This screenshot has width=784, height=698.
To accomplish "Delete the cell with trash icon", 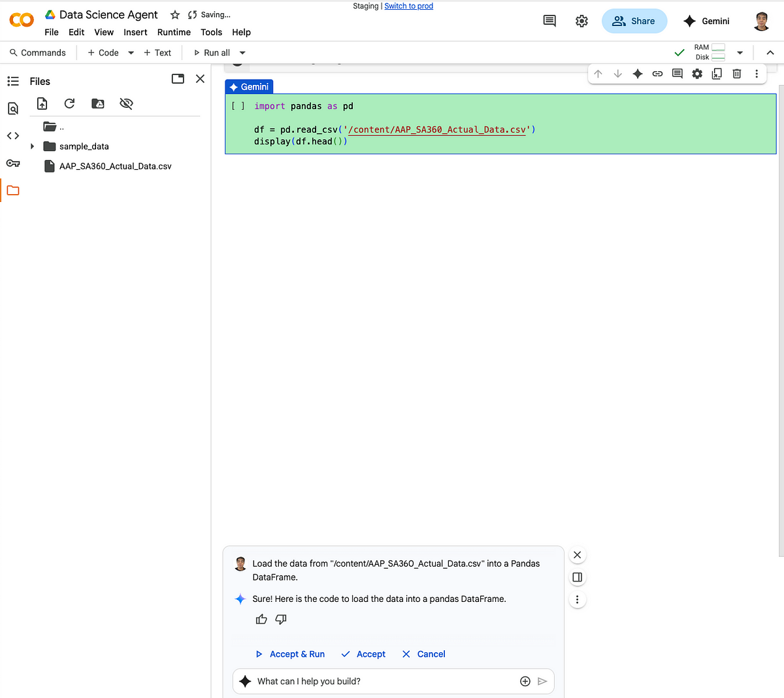I will coord(737,74).
